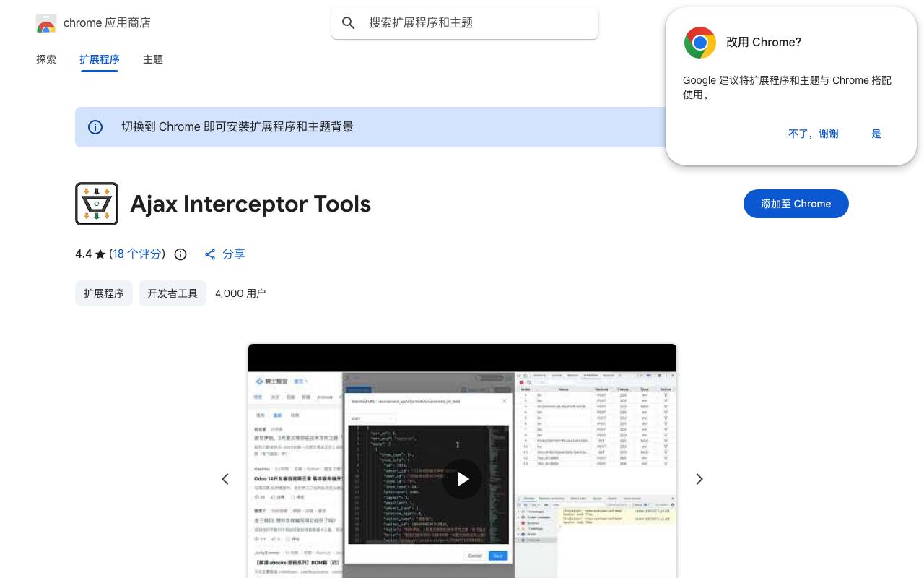Dismiss the popup with 不了，谢谢

point(814,134)
